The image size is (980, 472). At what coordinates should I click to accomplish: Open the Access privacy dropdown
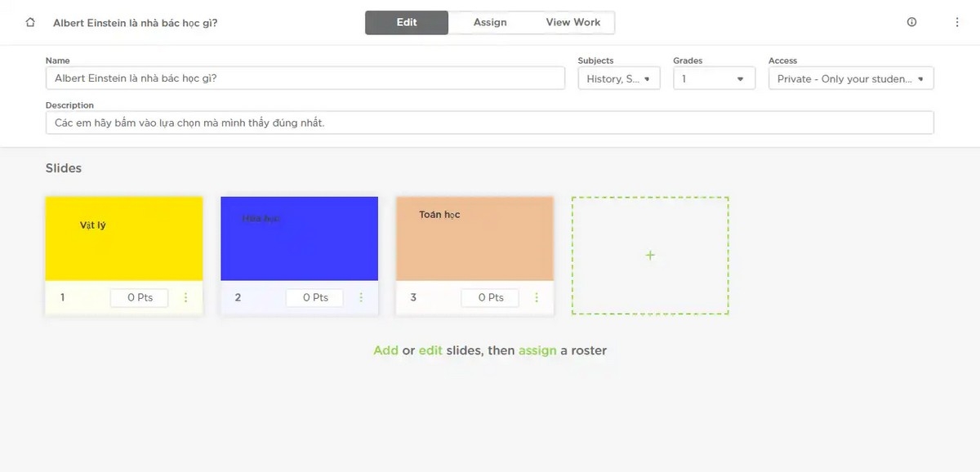[851, 78]
